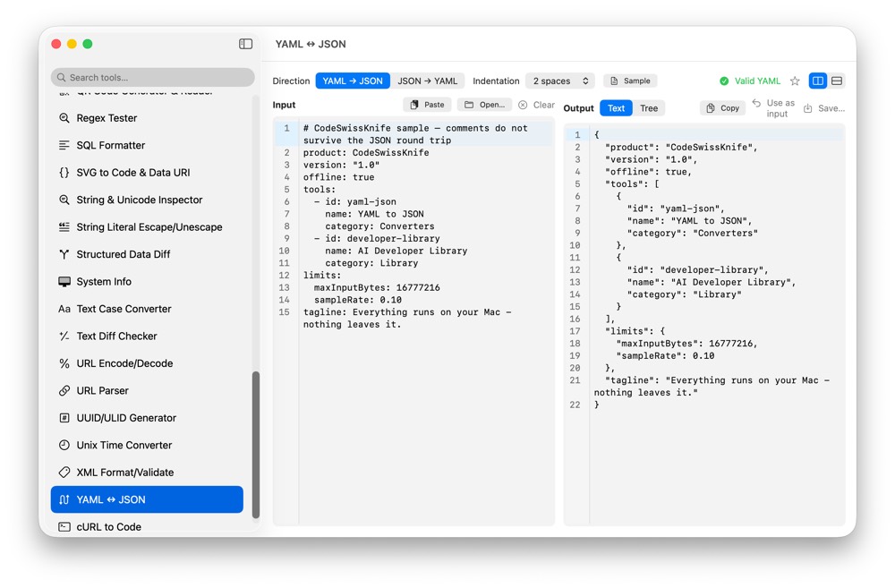Click the 'YAML ↔ JSON' window title
The height and width of the screenshot is (588, 895).
point(311,44)
